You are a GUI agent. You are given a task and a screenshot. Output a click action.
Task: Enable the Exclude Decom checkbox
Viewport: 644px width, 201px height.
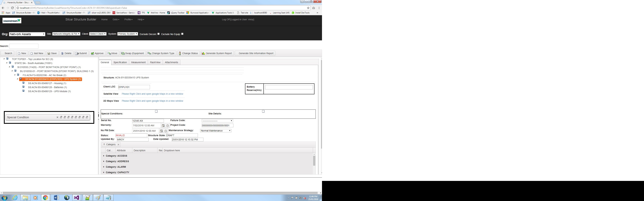point(158,34)
